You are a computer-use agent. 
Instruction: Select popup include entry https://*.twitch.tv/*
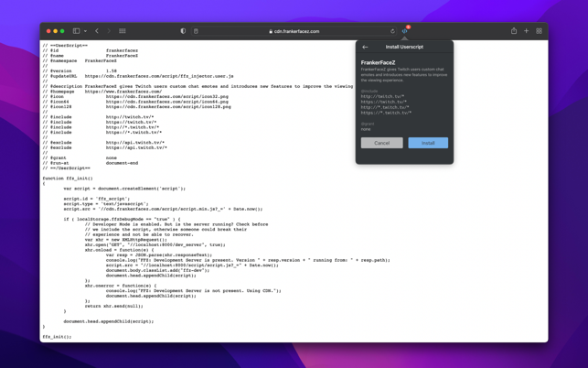tap(386, 113)
